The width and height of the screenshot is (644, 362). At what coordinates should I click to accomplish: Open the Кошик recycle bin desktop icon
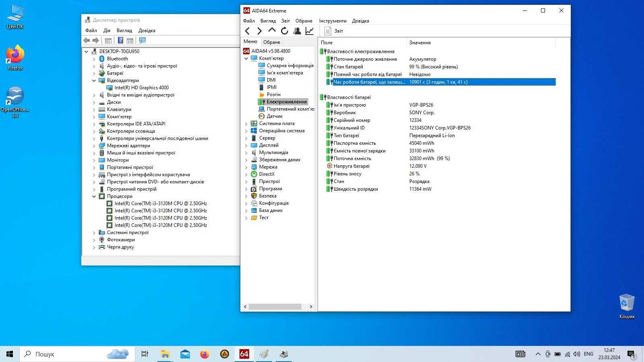(627, 306)
